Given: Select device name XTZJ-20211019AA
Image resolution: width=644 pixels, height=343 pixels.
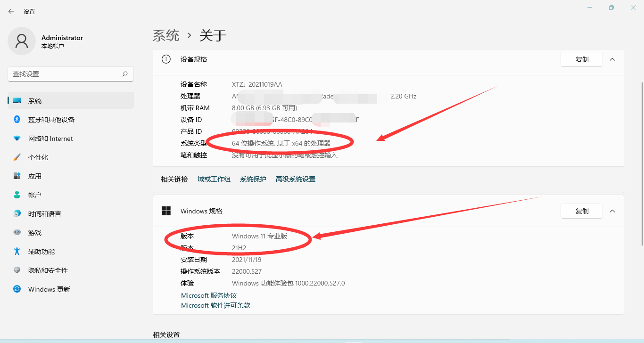Looking at the screenshot, I should [257, 84].
